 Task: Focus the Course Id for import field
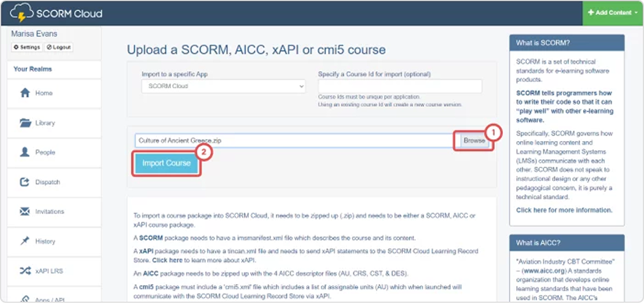(x=400, y=86)
